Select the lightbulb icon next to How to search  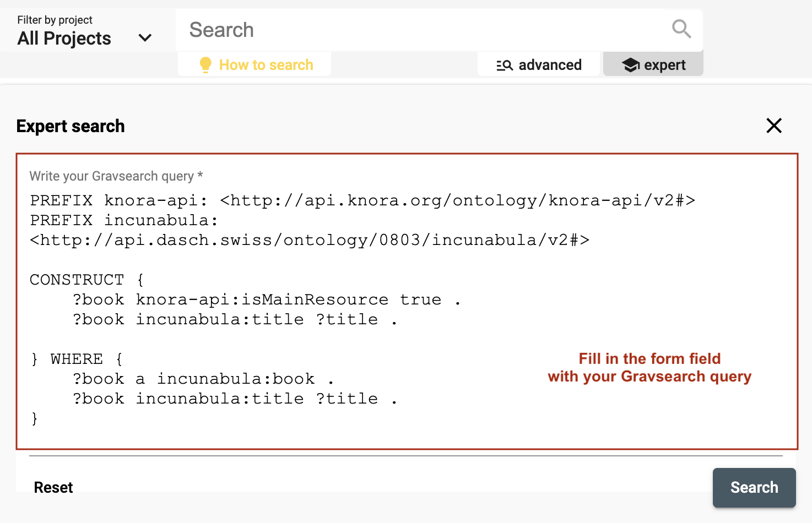pyautogui.click(x=205, y=64)
